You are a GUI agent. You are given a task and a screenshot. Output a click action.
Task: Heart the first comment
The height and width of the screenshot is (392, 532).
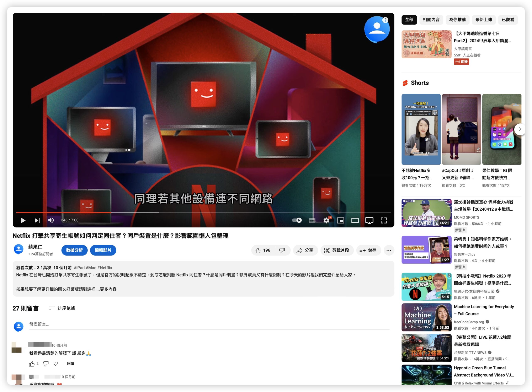[56, 364]
